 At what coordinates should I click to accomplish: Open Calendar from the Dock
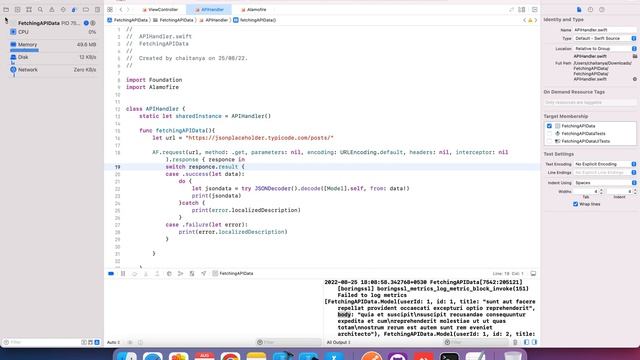click(204, 356)
